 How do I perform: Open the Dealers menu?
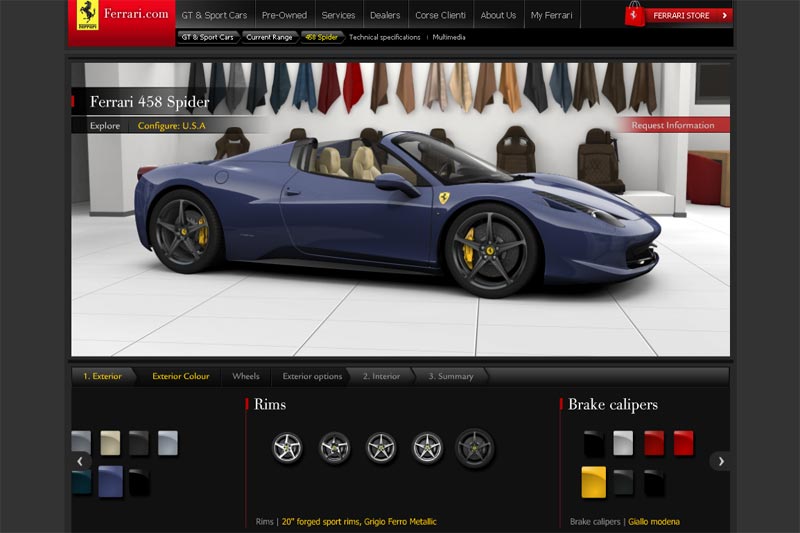(385, 15)
